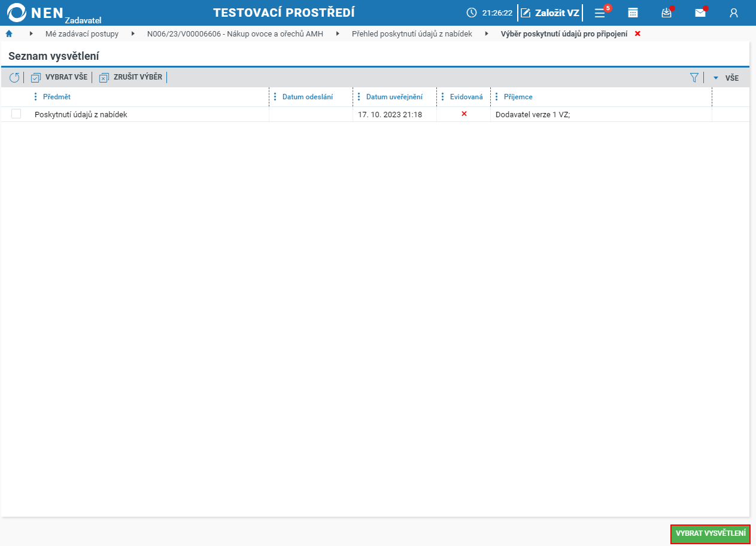The height and width of the screenshot is (546, 756).
Task: Open Předmět column options dots
Action: point(35,97)
